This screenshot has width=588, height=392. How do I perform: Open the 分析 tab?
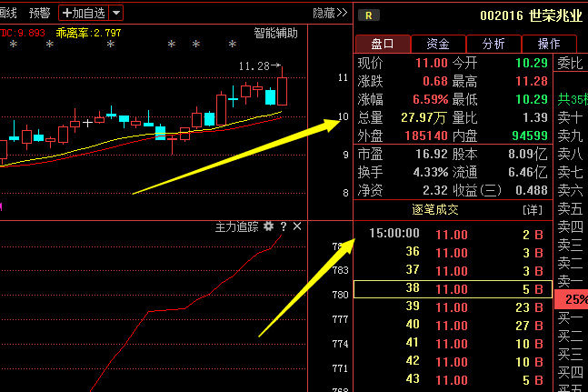493,44
